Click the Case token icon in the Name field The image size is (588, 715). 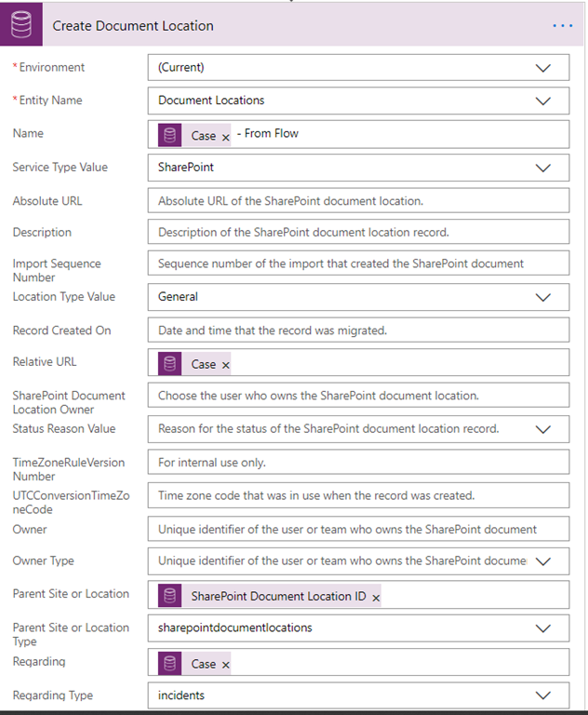click(x=170, y=135)
